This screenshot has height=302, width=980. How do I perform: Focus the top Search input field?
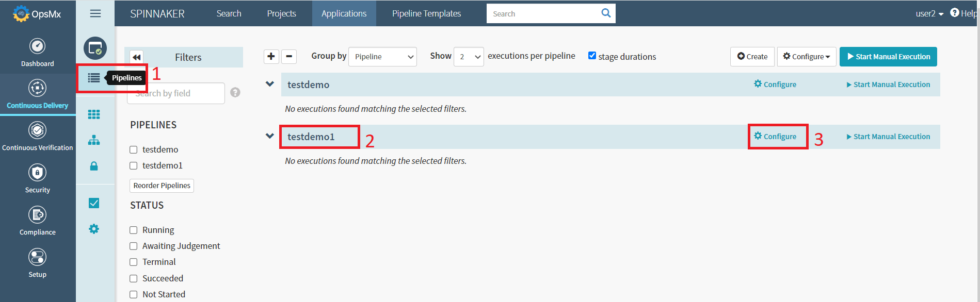tap(542, 13)
